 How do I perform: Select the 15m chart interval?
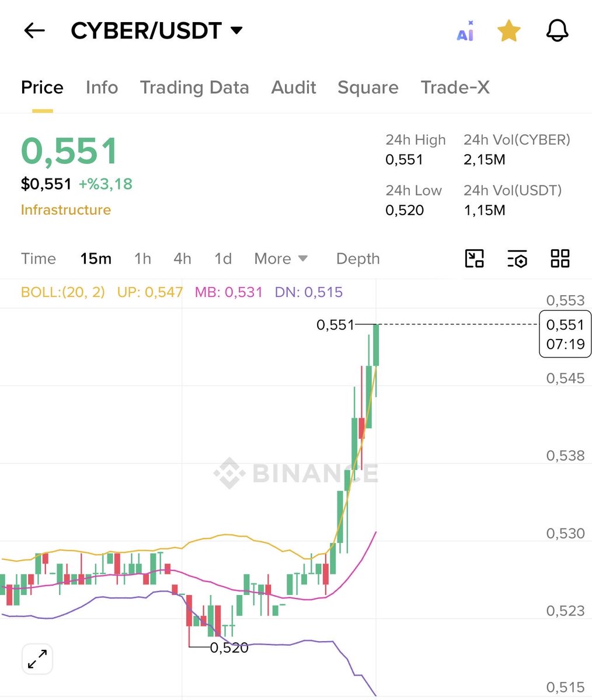pyautogui.click(x=96, y=258)
